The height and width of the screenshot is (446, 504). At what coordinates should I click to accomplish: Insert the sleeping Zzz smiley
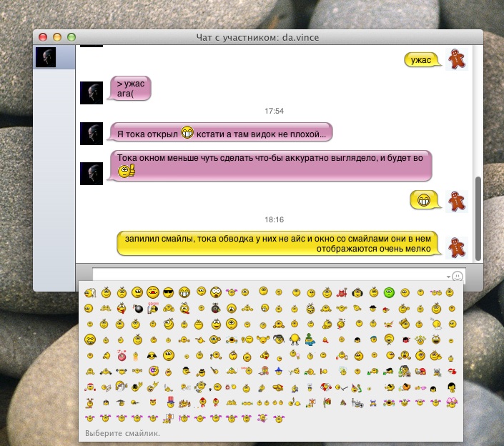[x=436, y=324]
